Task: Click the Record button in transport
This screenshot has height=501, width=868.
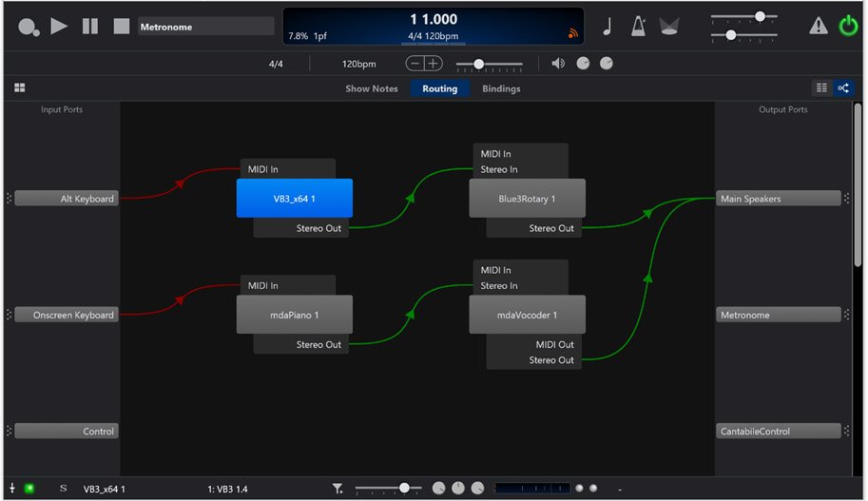Action: [x=29, y=27]
